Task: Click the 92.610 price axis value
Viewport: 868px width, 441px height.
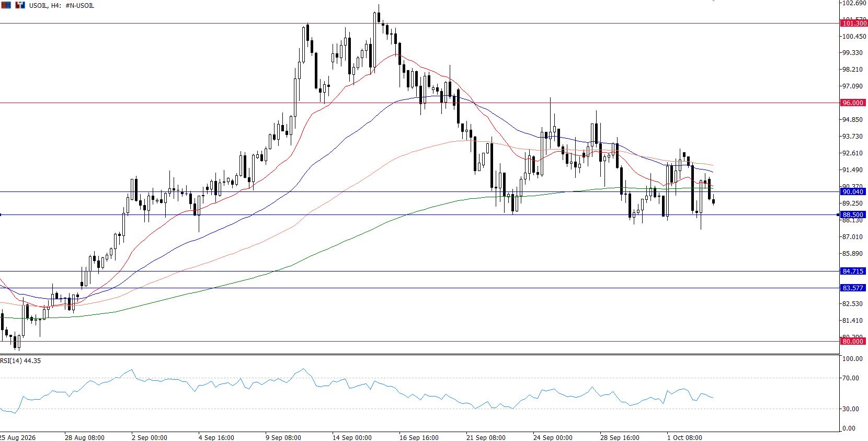Action: [x=853, y=153]
